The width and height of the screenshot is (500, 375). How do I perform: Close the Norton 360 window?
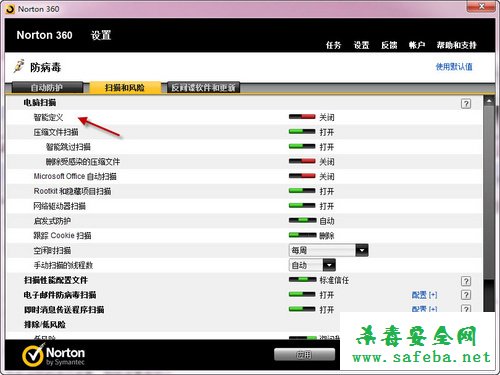pyautogui.click(x=481, y=6)
